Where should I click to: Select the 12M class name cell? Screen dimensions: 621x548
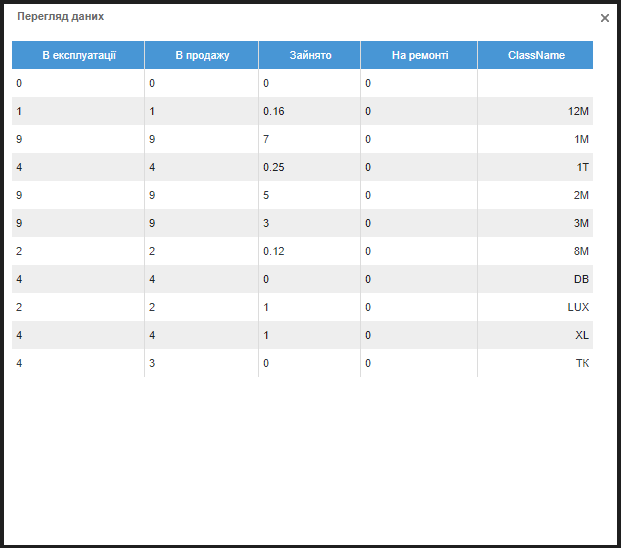[x=578, y=111]
